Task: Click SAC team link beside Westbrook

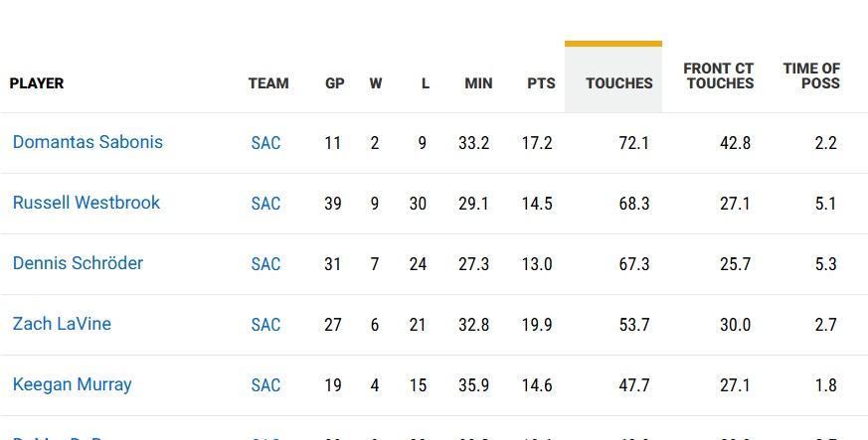Action: [265, 204]
